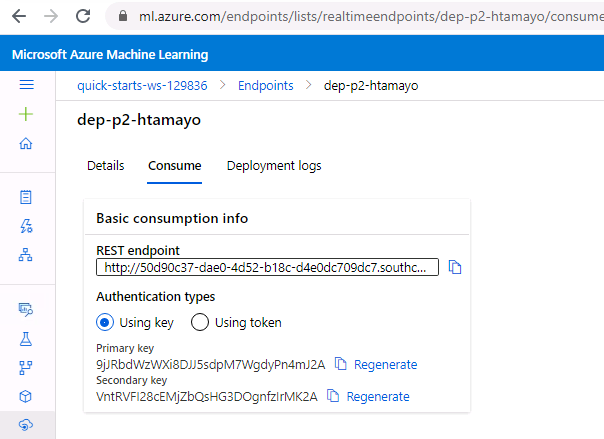Open quick-starts-ws-129836 breadcrumb link
The height and width of the screenshot is (439, 604).
coord(142,85)
